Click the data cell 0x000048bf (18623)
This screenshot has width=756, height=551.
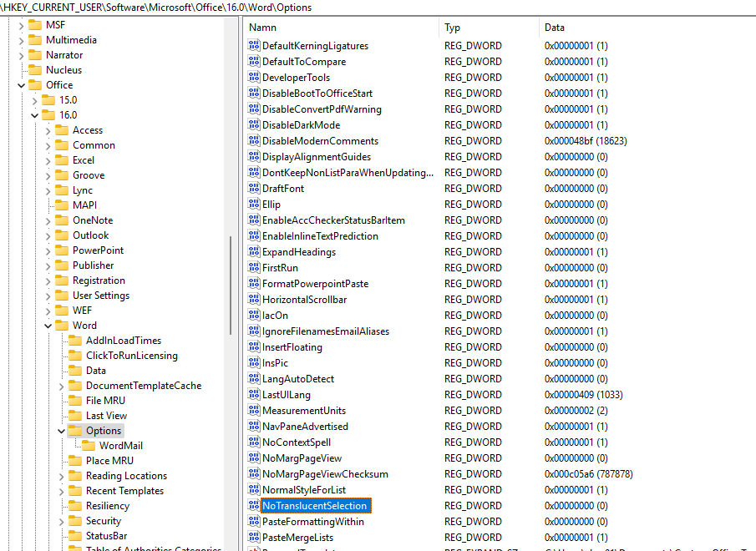[x=586, y=140]
